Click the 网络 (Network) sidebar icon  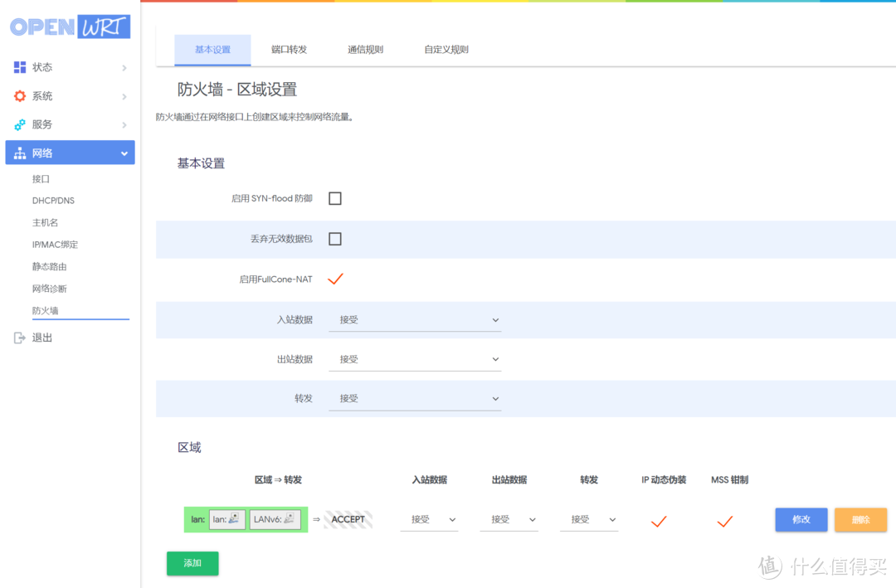point(18,152)
